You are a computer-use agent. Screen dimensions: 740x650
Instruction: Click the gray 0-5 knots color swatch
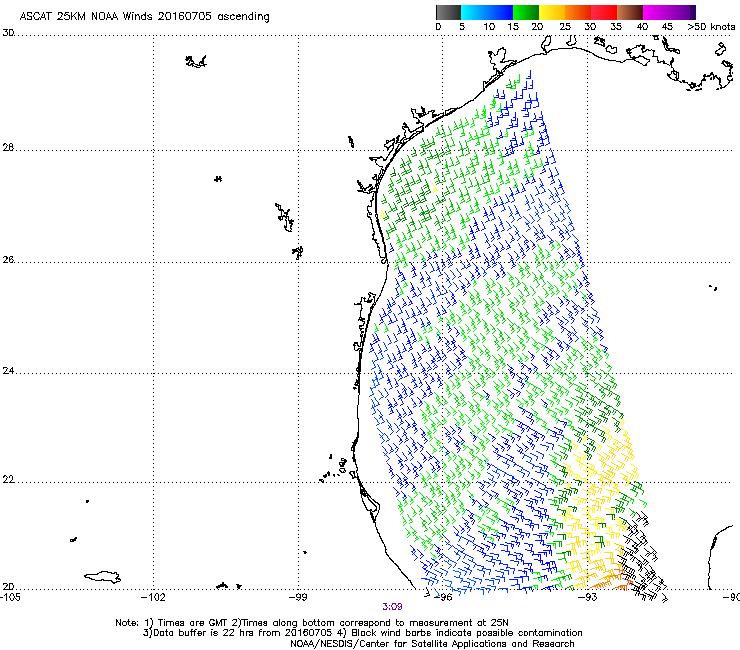448,12
